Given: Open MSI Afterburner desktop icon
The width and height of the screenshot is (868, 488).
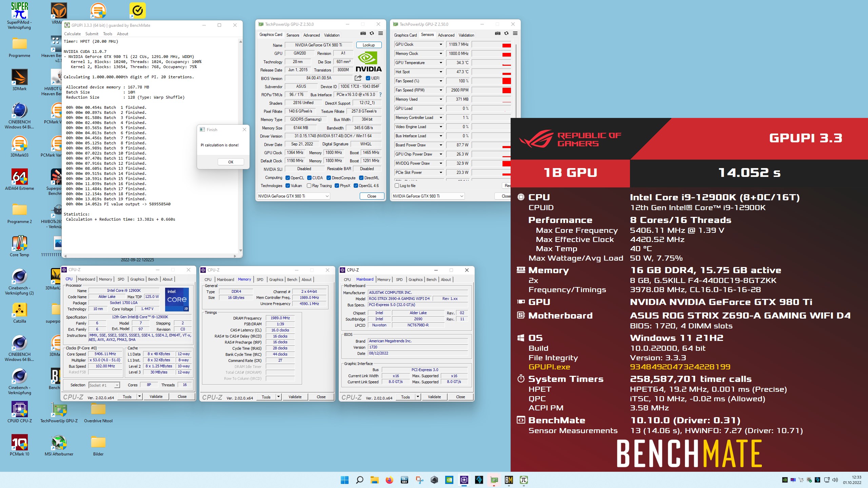Looking at the screenshot, I should 59,445.
